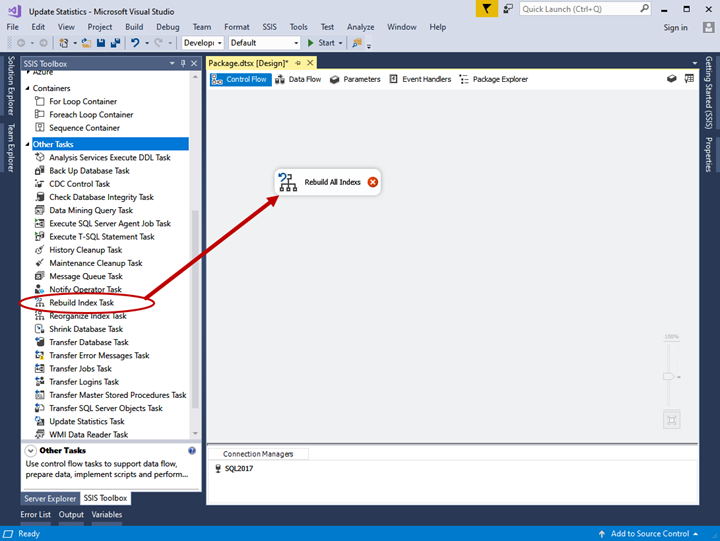Click the Rebuild Index Task icon in toolbox

[x=40, y=303]
